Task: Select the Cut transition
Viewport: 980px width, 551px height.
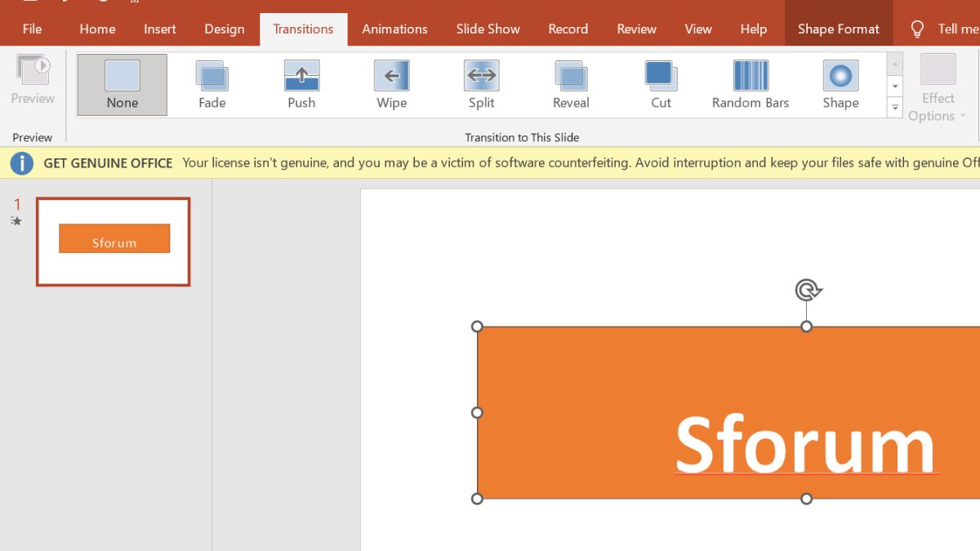Action: (660, 84)
